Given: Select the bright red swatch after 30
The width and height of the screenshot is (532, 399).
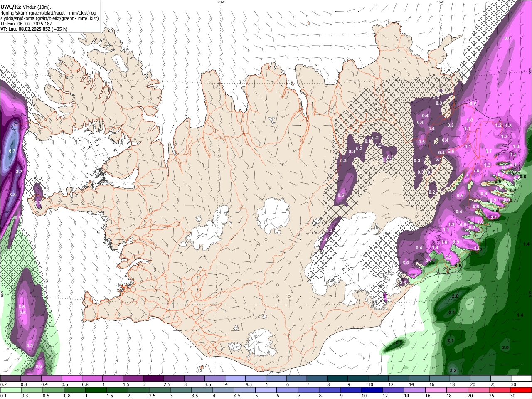Looking at the screenshot, I should (x=522, y=390).
